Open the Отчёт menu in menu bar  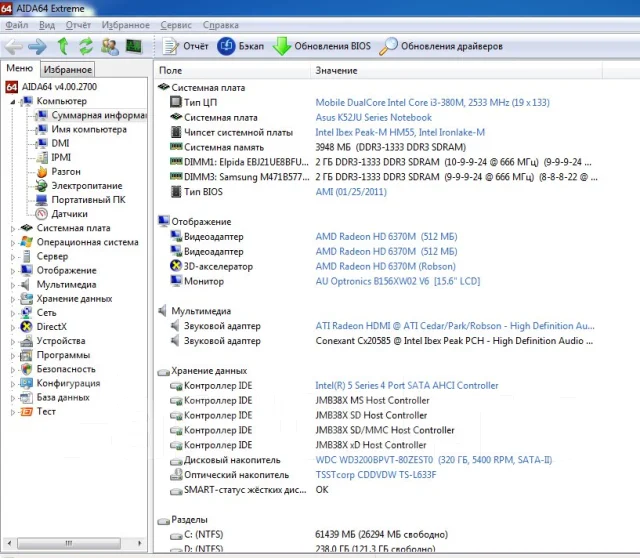tap(78, 25)
